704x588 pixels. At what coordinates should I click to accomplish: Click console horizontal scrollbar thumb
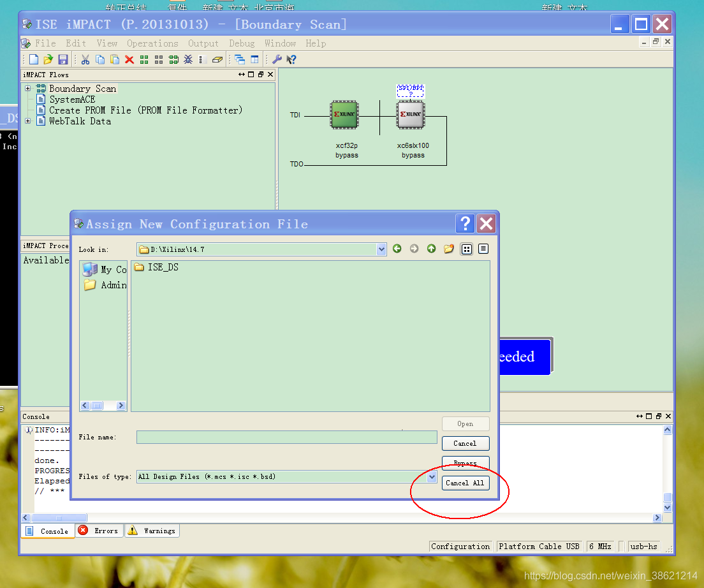click(x=59, y=518)
